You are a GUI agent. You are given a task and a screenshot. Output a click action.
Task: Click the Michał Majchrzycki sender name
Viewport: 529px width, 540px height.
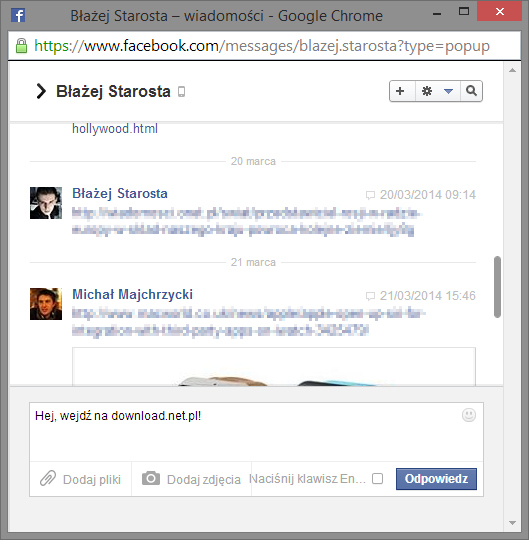(x=132, y=294)
